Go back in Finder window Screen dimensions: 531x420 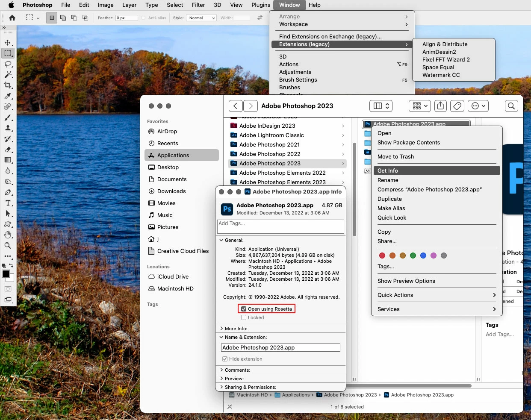click(236, 106)
